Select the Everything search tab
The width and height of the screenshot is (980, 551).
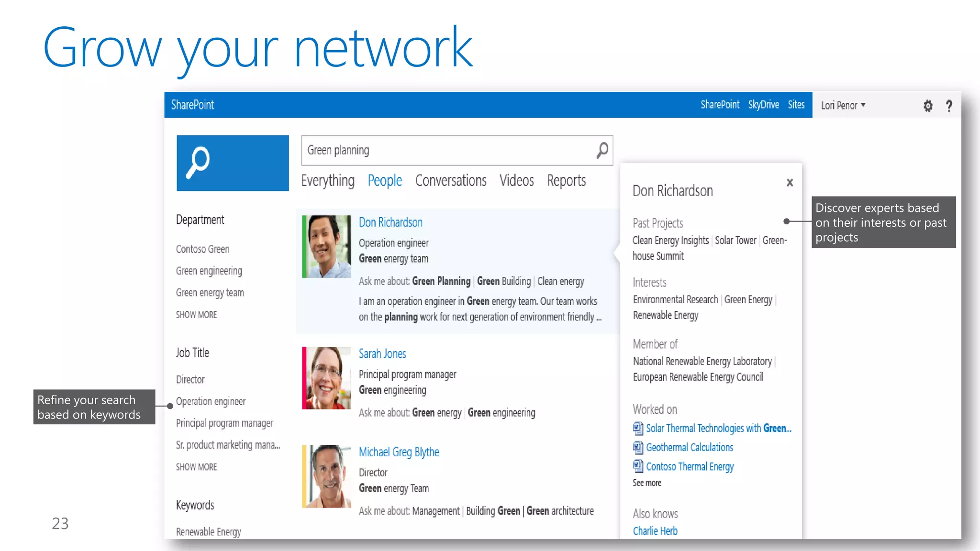(x=328, y=181)
